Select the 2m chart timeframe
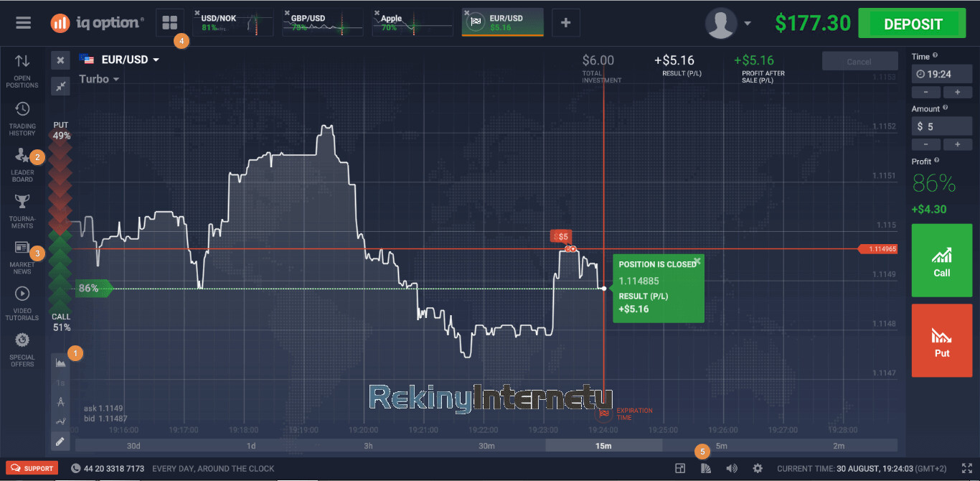The image size is (980, 481). 839,446
